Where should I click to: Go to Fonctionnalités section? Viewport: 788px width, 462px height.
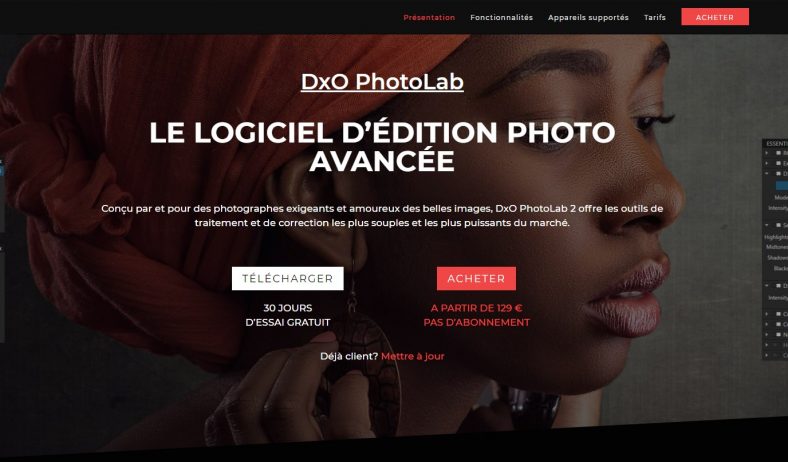tap(501, 17)
